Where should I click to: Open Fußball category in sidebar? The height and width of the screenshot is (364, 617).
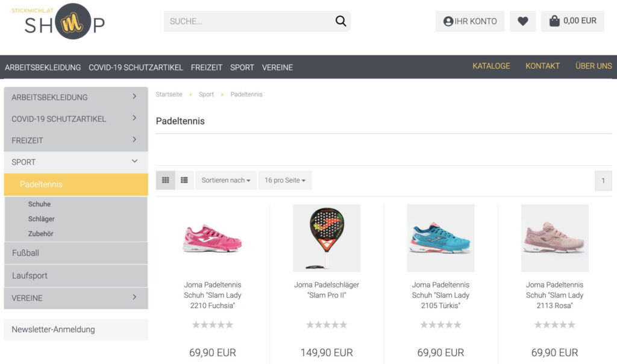pyautogui.click(x=76, y=253)
